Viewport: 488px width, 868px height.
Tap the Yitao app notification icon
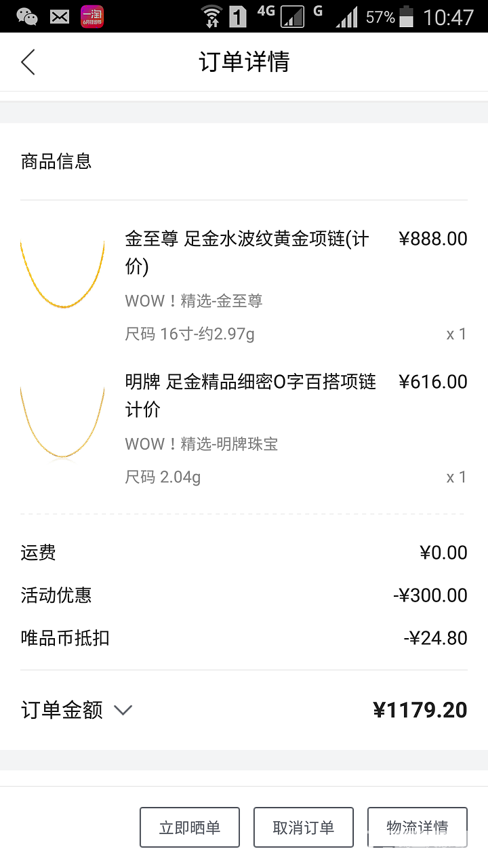point(92,16)
